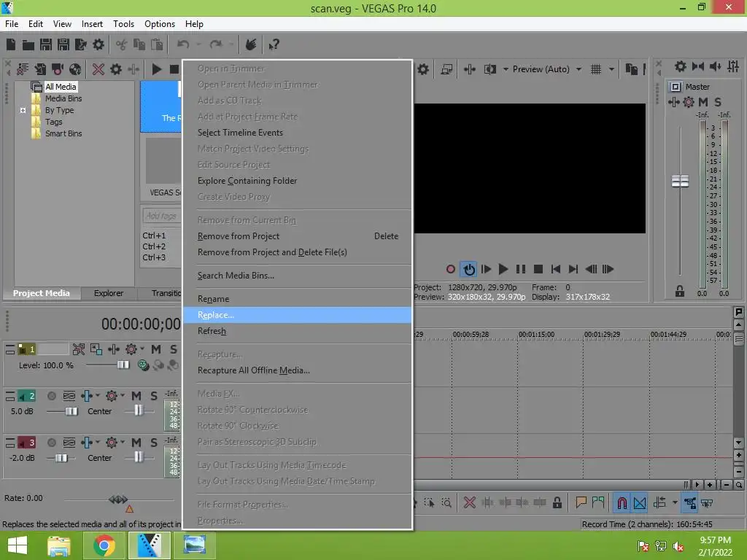Adjust the Master volume fader
Viewport: 747px width, 560px height.
click(x=680, y=181)
